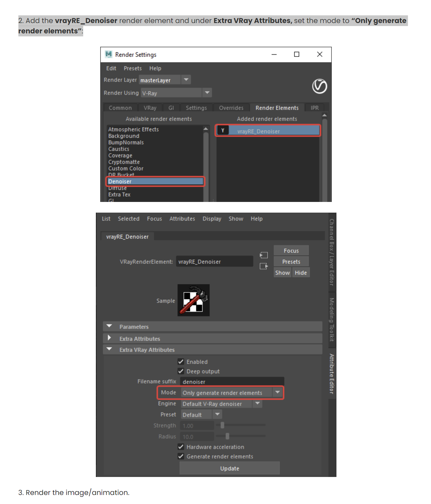Click the Sample swatch thumbnail
The height and width of the screenshot is (504, 431).
tap(193, 300)
